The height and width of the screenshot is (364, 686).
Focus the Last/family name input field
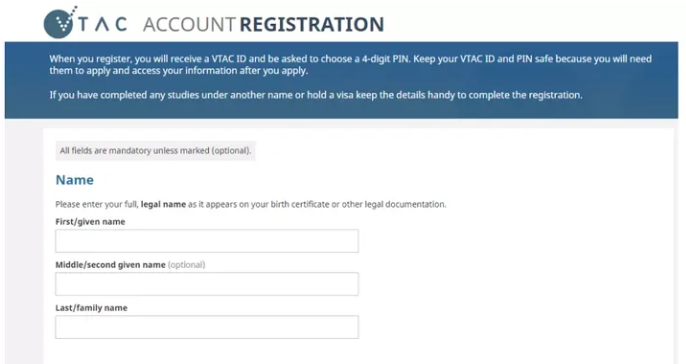click(207, 327)
